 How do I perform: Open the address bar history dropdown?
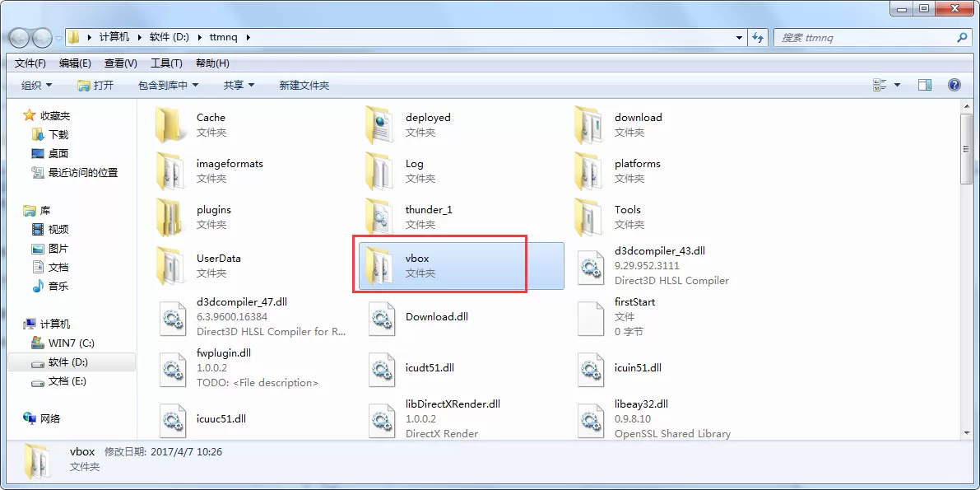pyautogui.click(x=740, y=38)
